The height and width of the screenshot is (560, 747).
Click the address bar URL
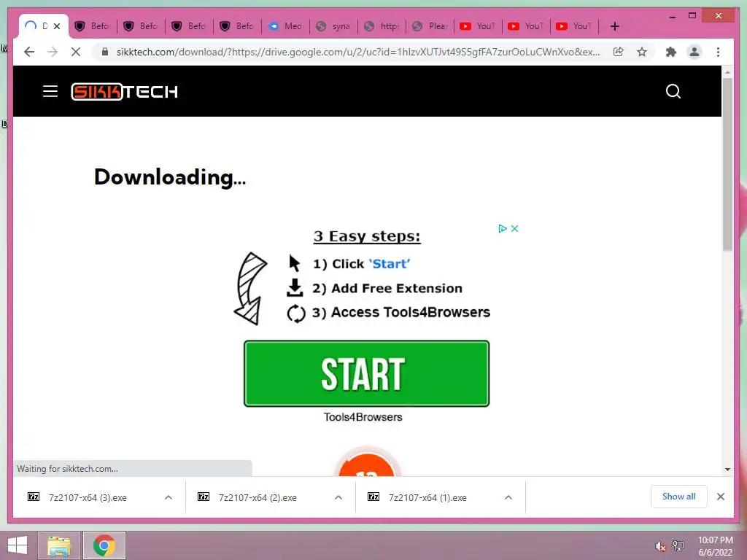pyautogui.click(x=358, y=52)
